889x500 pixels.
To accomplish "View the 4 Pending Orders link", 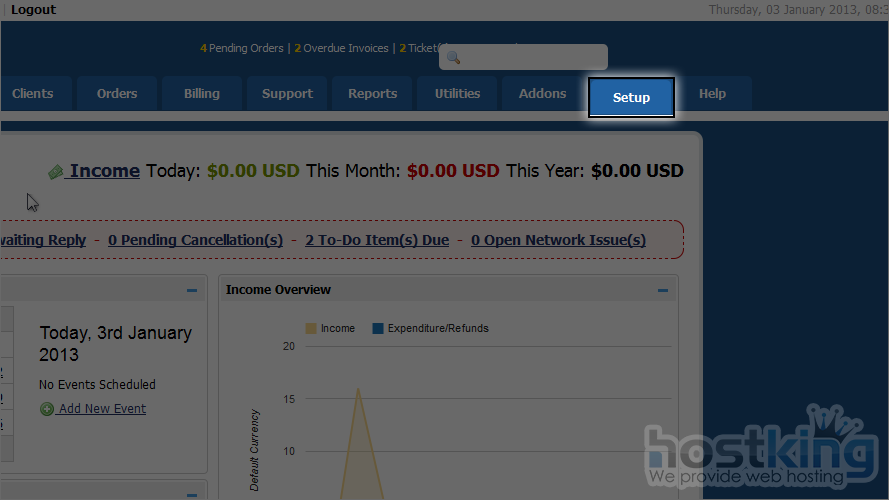I will [x=242, y=48].
